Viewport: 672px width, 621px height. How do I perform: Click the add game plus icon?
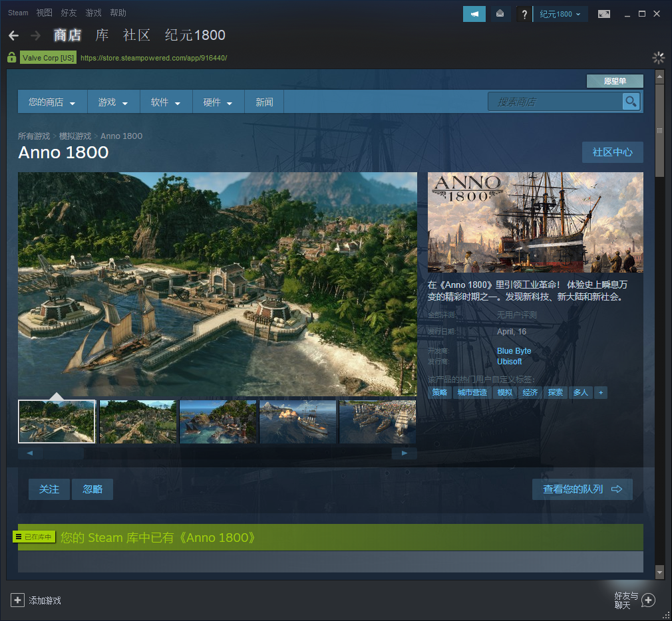coord(17,600)
